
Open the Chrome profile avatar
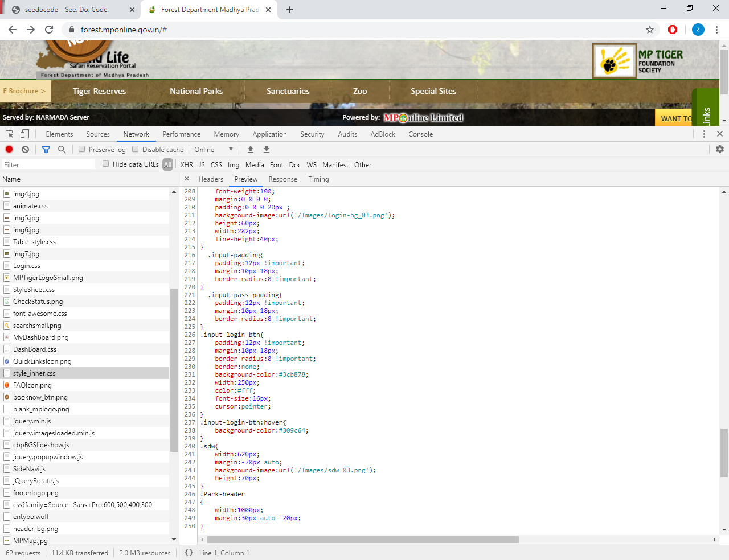point(698,30)
